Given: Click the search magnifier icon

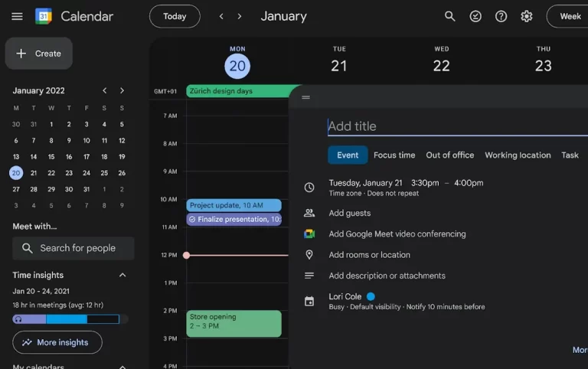Looking at the screenshot, I should (450, 16).
